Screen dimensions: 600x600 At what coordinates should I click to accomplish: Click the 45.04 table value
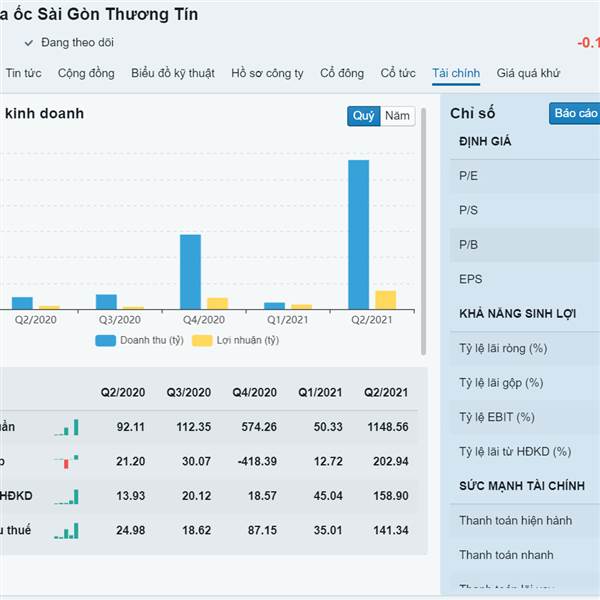tap(328, 496)
